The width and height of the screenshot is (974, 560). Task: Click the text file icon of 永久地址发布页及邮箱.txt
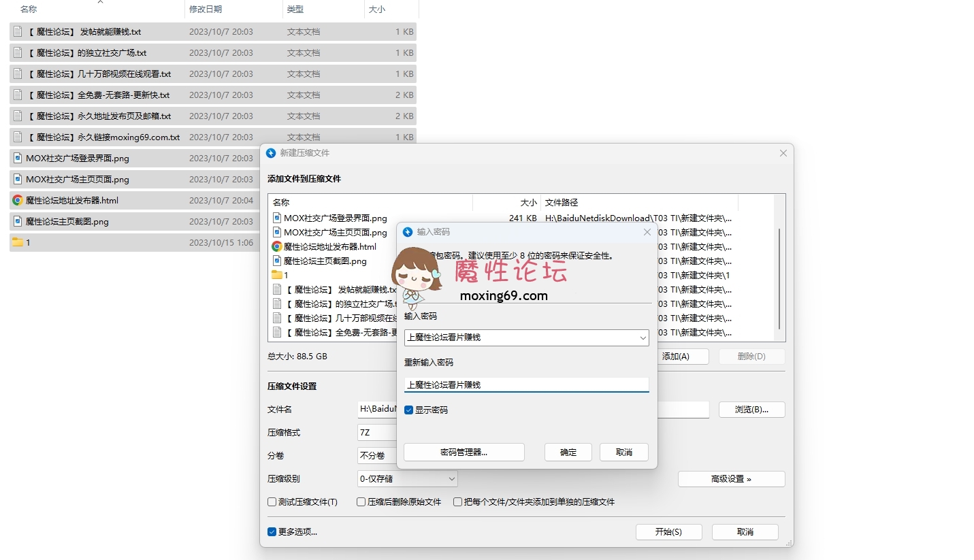pos(18,116)
